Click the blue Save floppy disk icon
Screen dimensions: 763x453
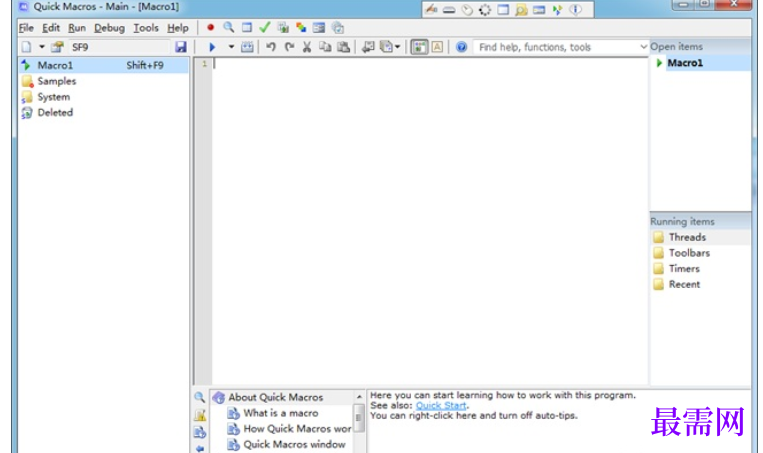point(180,47)
